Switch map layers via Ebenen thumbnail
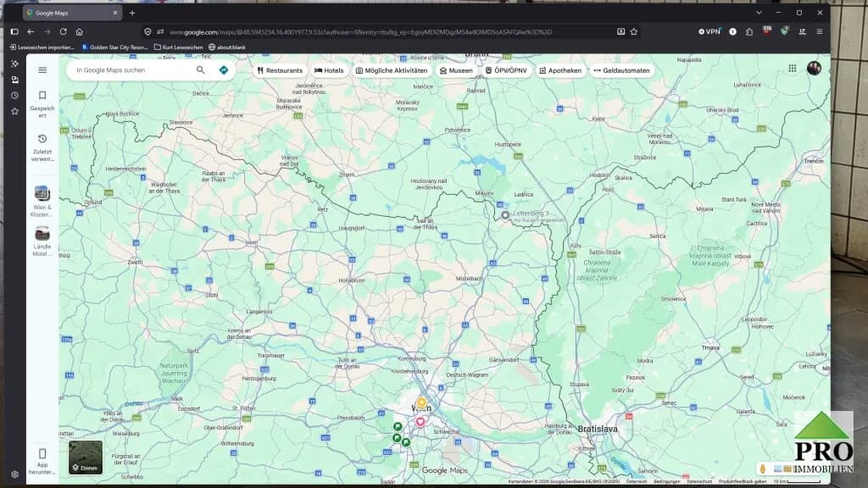868x488 pixels. [x=86, y=457]
